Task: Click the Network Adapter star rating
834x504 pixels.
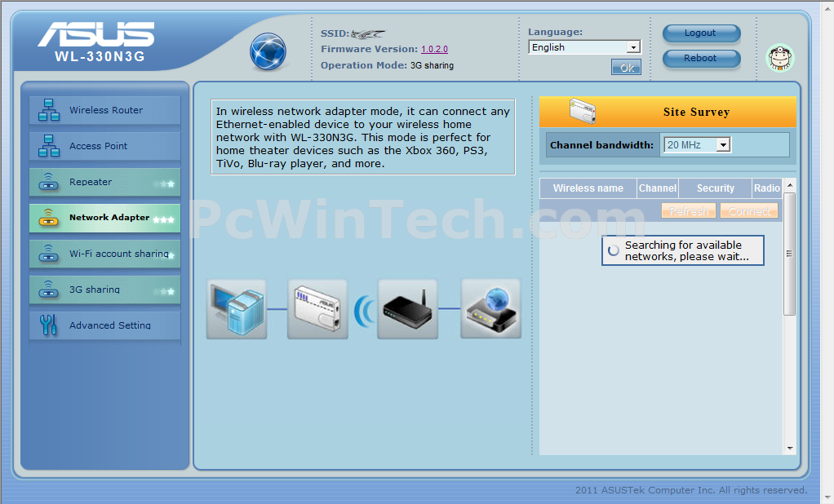Action: (164, 219)
